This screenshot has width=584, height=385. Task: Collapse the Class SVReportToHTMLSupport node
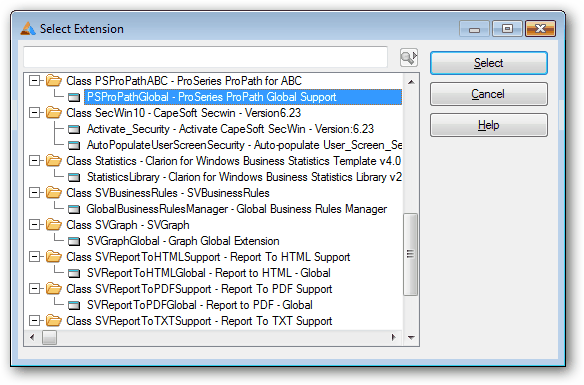coord(34,257)
